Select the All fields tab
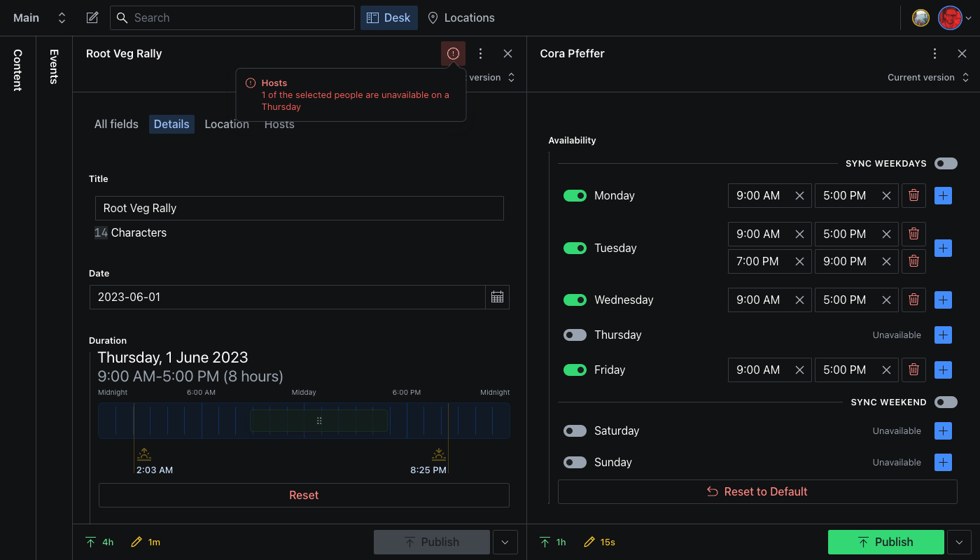The height and width of the screenshot is (560, 980). [x=116, y=124]
